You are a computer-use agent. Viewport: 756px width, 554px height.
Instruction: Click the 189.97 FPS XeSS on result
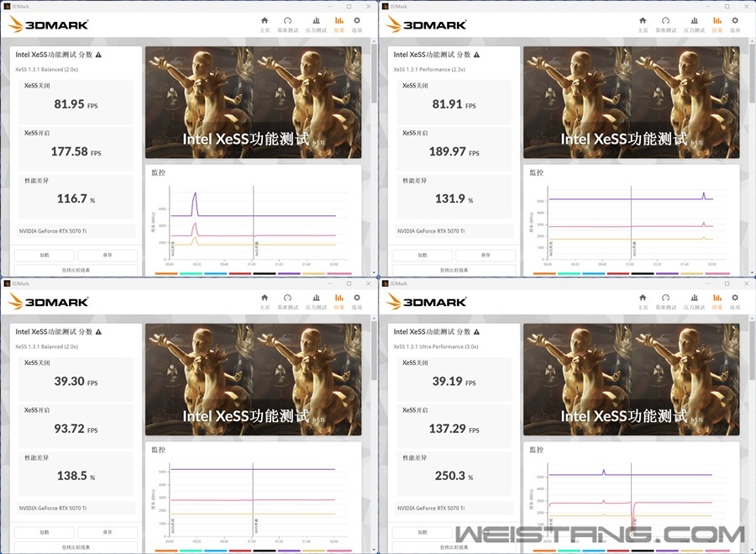point(454,151)
